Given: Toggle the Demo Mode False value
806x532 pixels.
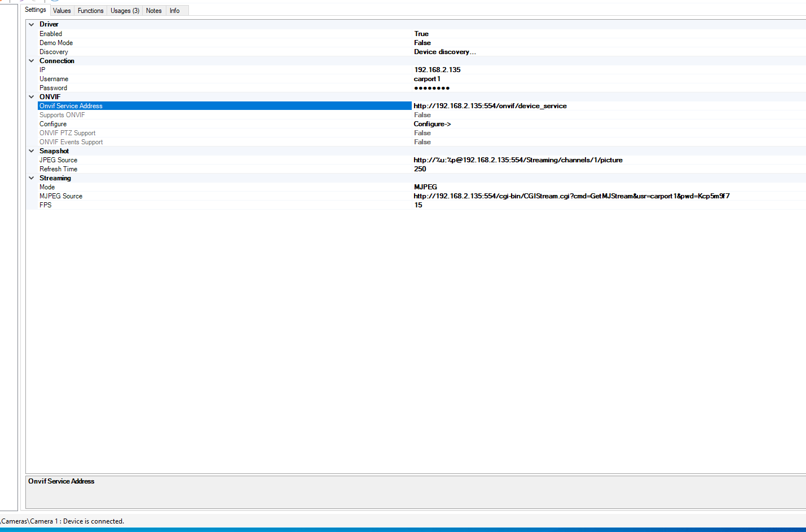Looking at the screenshot, I should pos(422,43).
